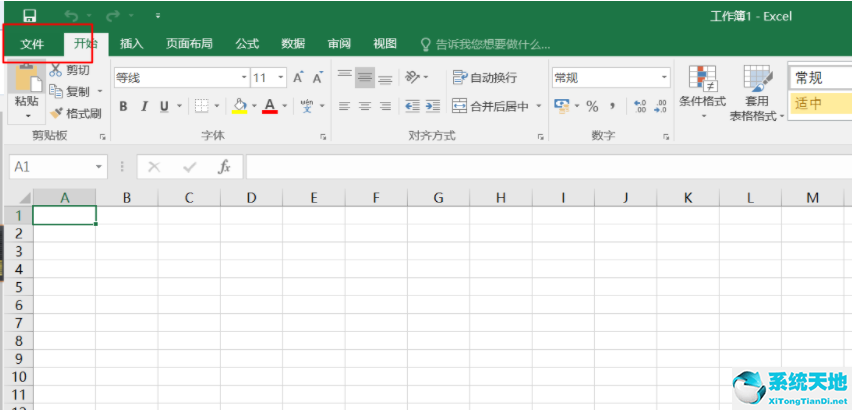
Task: Toggle bold formatting
Action: coord(123,106)
